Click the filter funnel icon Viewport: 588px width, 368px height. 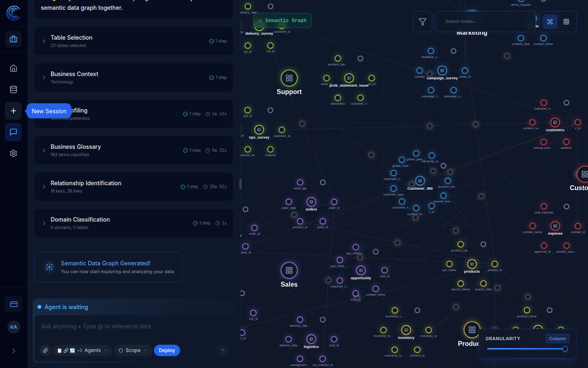coord(423,22)
